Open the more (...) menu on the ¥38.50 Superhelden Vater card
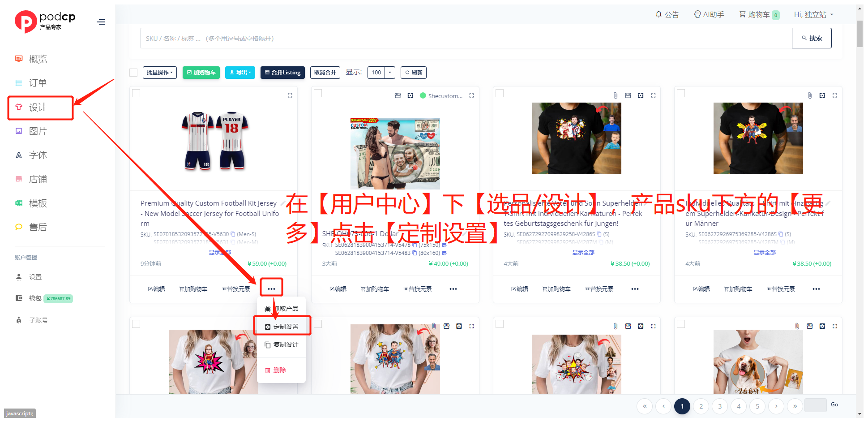 pyautogui.click(x=635, y=289)
